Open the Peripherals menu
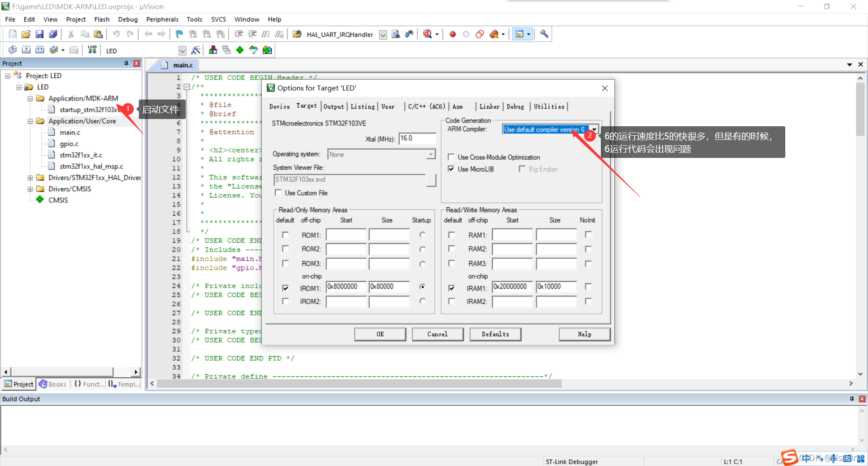Viewport: 868px width, 466px height. coord(162,19)
